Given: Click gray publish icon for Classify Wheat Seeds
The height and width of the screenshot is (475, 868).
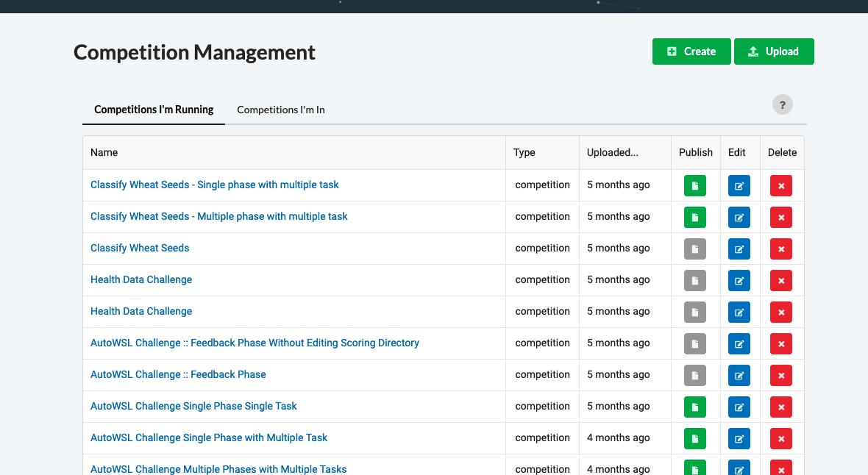Looking at the screenshot, I should tap(694, 249).
